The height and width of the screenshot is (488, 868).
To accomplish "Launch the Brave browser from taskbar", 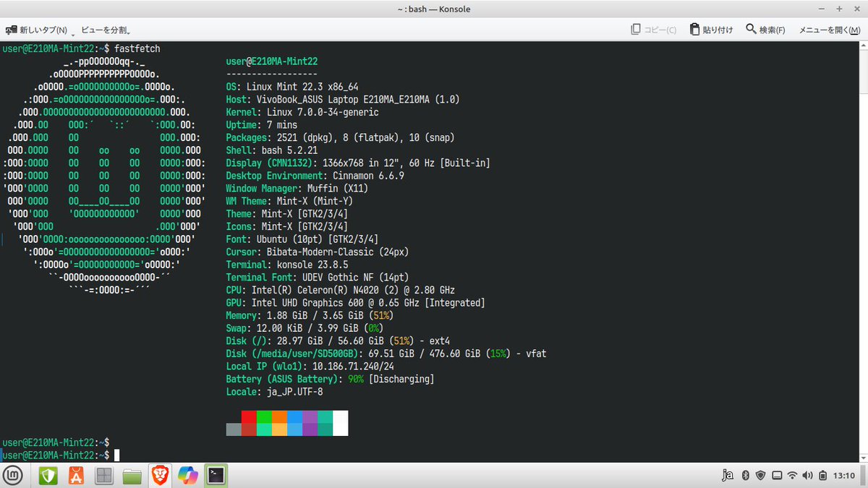I will click(159, 475).
